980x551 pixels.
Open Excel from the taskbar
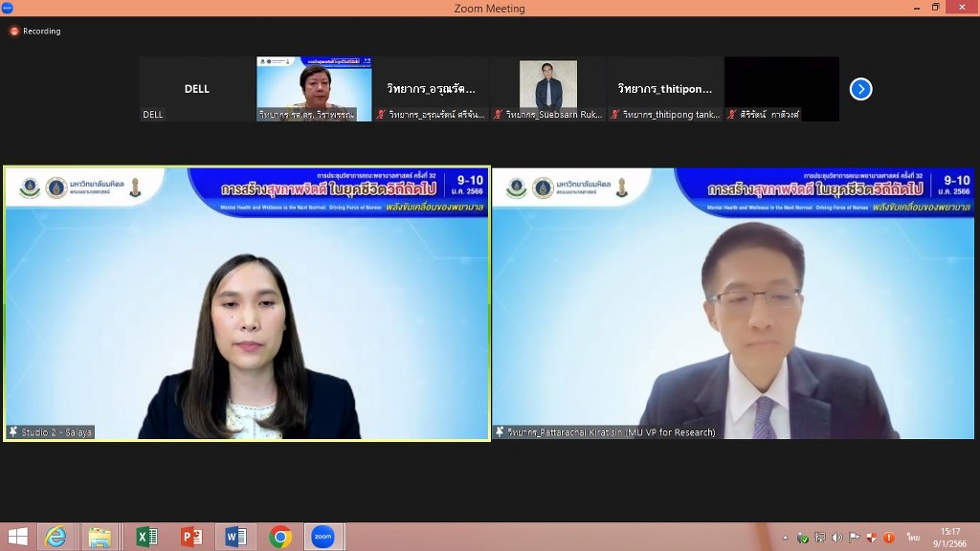click(146, 537)
